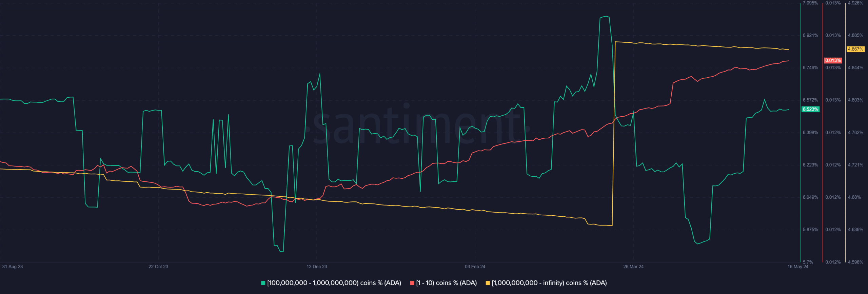Click the 4.639% axis tick label
This screenshot has height=294, width=868.
(855, 230)
